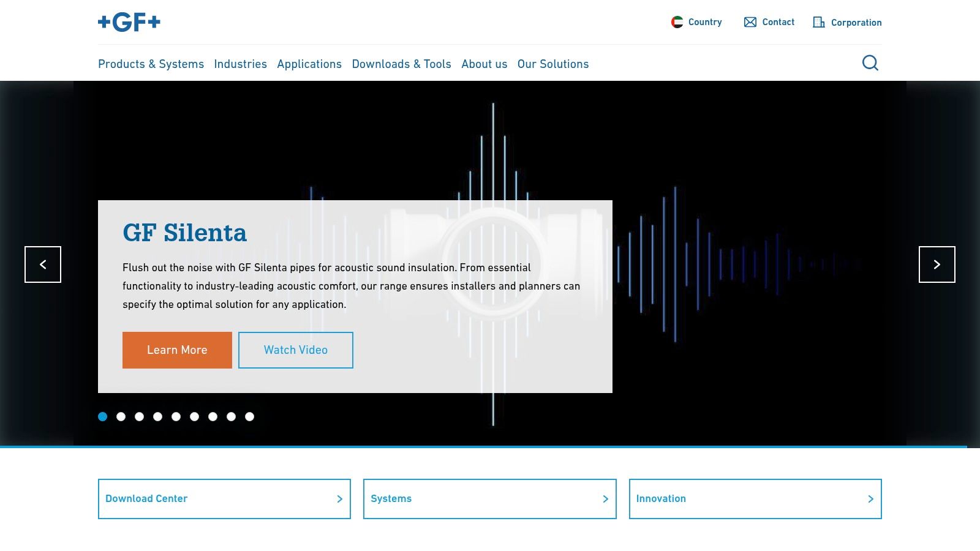Open the Download Center tile

(x=224, y=499)
